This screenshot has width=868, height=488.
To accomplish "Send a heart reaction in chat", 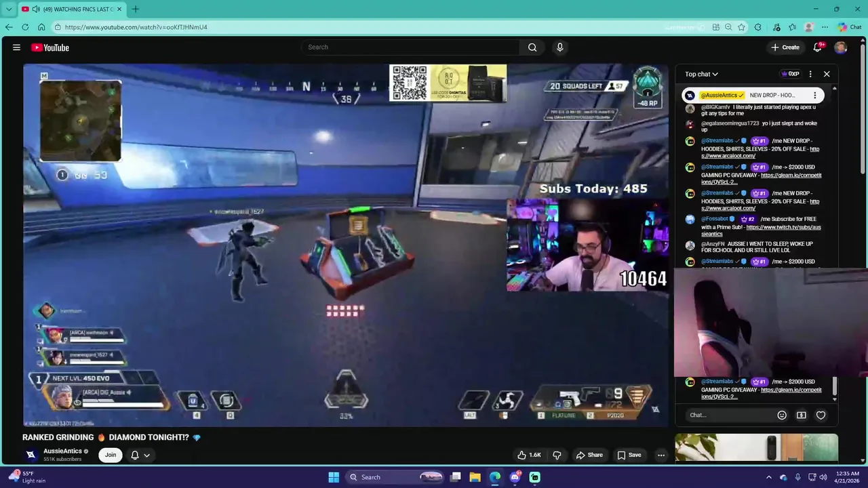I will 821,415.
